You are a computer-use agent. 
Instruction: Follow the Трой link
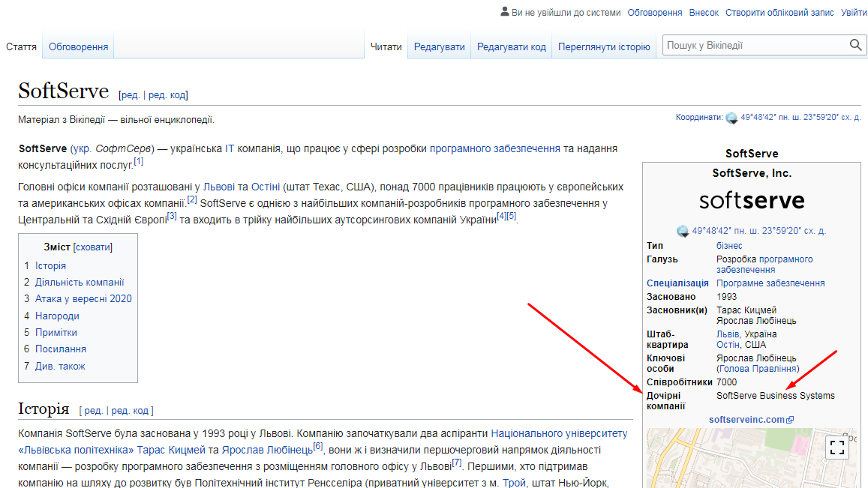click(514, 484)
